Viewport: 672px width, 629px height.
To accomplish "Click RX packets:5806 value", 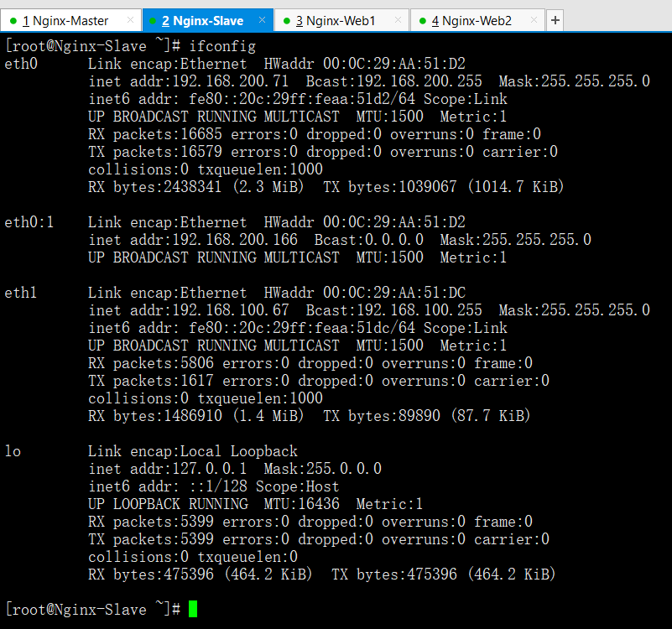I will (151, 363).
